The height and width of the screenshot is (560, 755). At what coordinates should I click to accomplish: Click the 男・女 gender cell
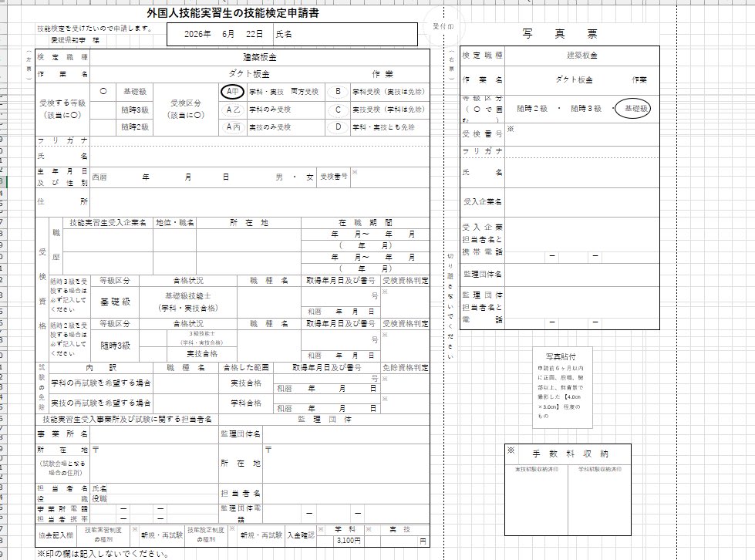(294, 177)
